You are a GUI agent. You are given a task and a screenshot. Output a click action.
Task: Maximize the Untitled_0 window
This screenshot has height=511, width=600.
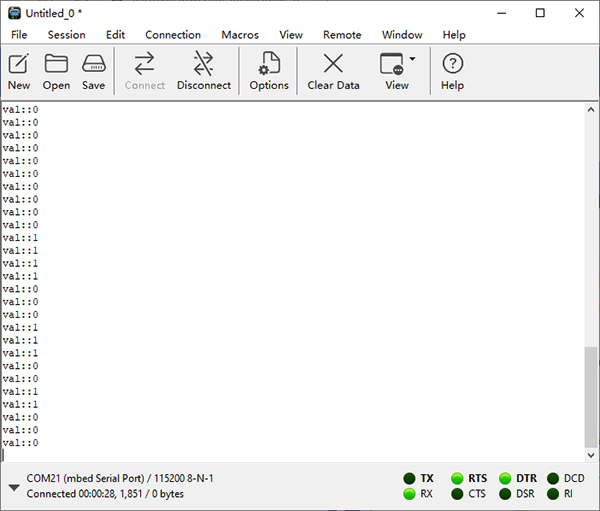[x=540, y=13]
